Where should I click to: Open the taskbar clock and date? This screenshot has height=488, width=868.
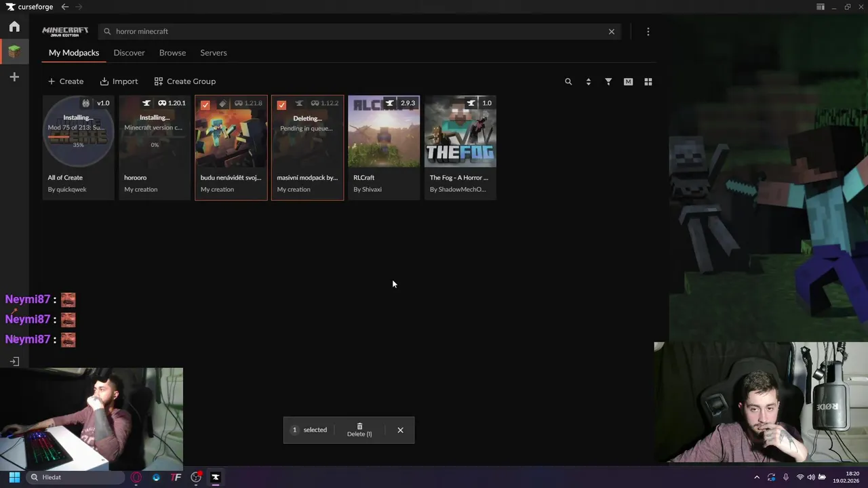846,477
